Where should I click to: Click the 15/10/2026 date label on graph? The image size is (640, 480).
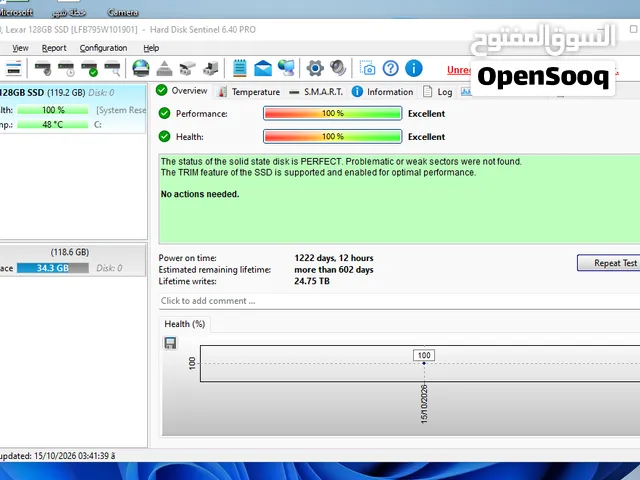point(424,403)
